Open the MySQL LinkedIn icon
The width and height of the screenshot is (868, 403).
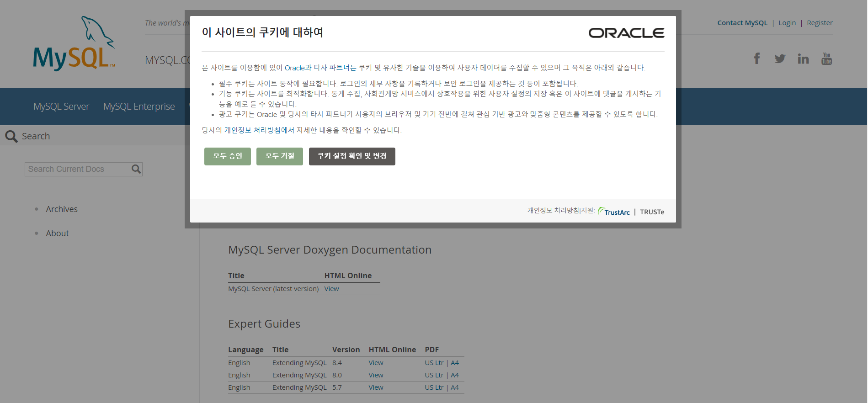coord(803,58)
